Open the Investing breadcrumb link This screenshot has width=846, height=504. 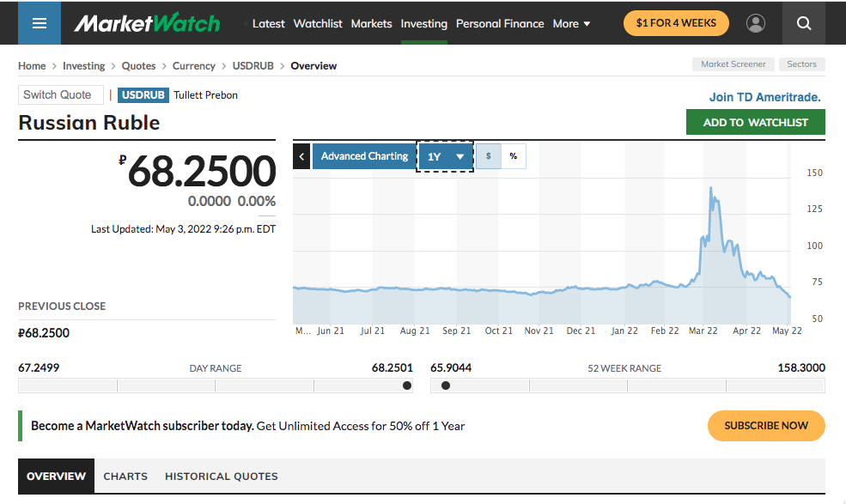pyautogui.click(x=83, y=66)
